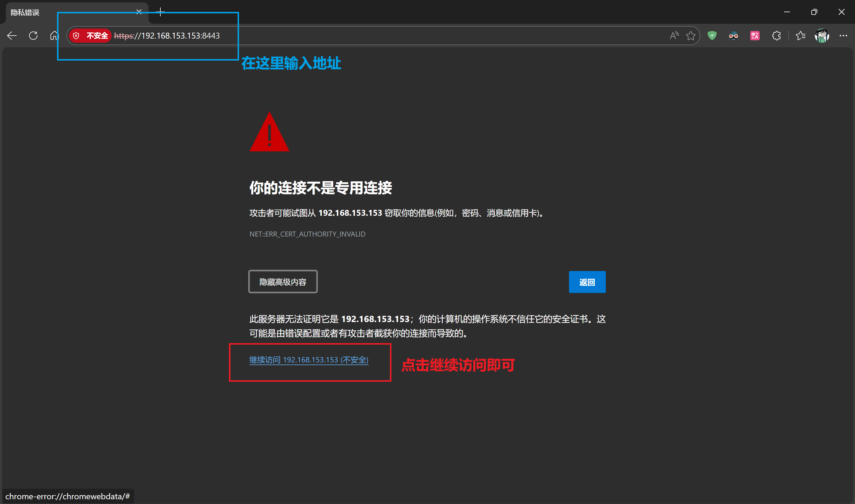
Task: Navigate back with the back arrow
Action: [x=12, y=35]
